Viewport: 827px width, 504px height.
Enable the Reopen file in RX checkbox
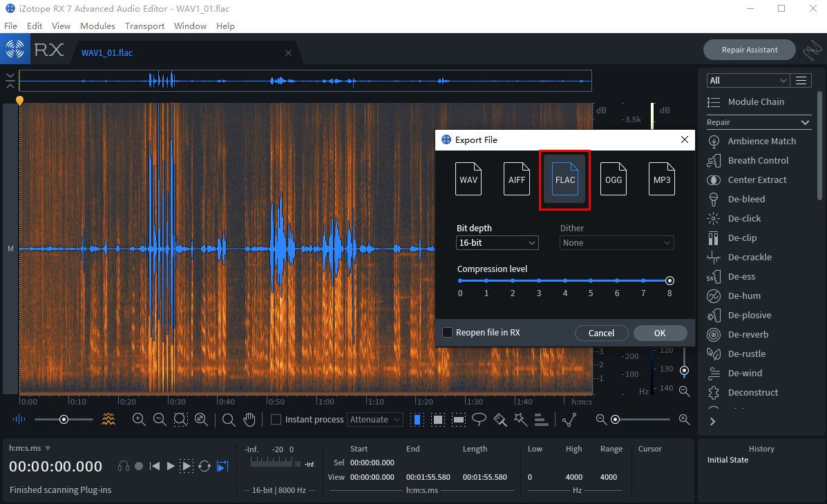(x=447, y=332)
